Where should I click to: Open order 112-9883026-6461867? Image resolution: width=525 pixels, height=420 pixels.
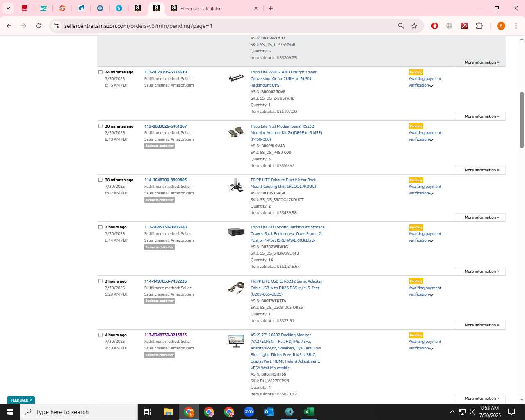coord(165,126)
